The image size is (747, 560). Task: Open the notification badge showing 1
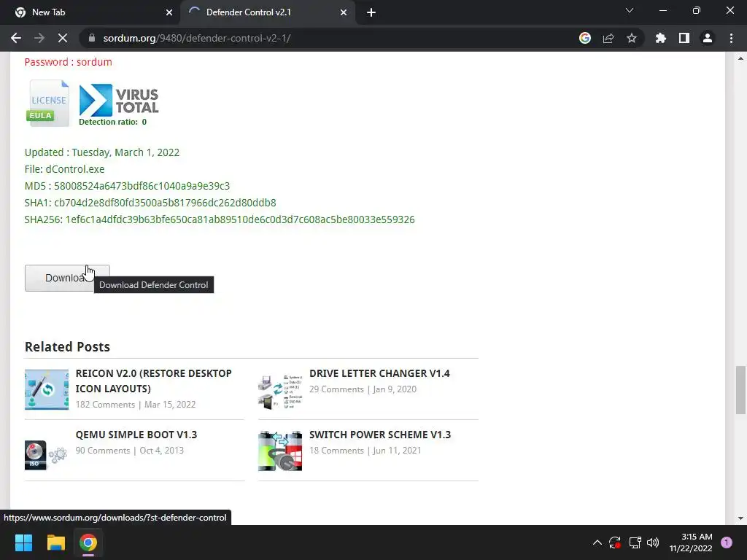click(727, 542)
